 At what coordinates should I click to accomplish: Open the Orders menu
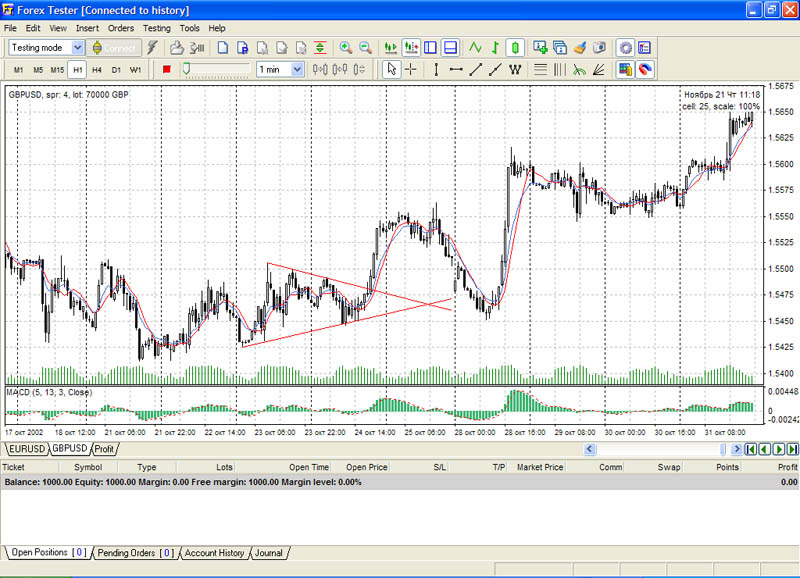[x=120, y=28]
